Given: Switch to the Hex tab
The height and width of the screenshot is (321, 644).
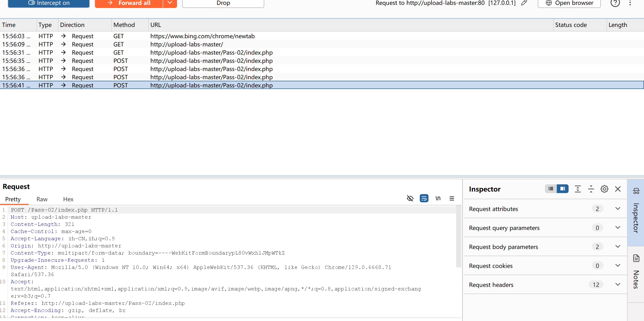Looking at the screenshot, I should pos(68,199).
